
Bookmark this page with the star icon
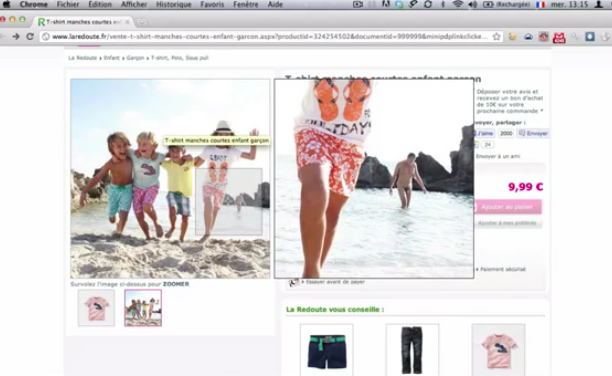pos(496,36)
